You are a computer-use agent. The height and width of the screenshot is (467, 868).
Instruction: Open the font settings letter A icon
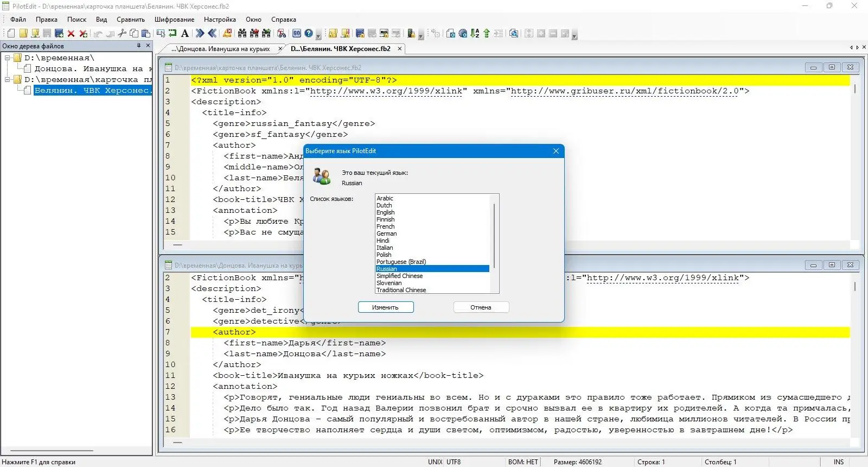click(185, 34)
